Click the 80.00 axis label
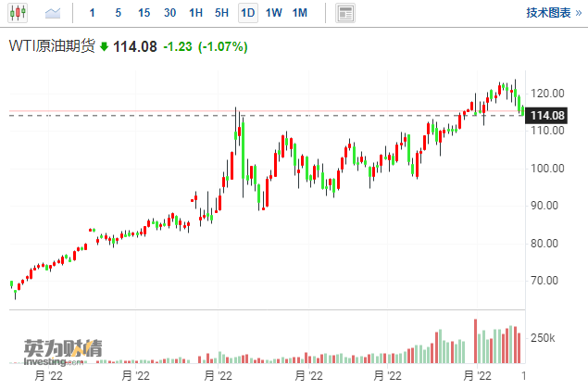The image size is (588, 390). pyautogui.click(x=544, y=244)
